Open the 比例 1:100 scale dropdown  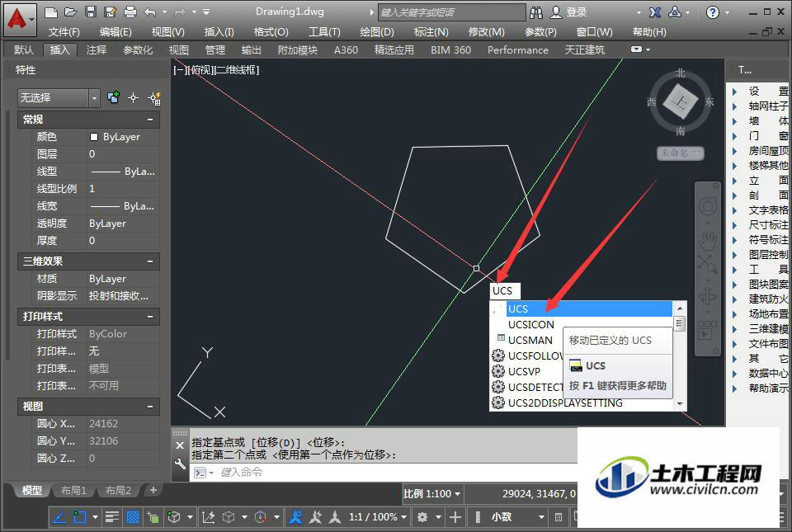coord(432,493)
